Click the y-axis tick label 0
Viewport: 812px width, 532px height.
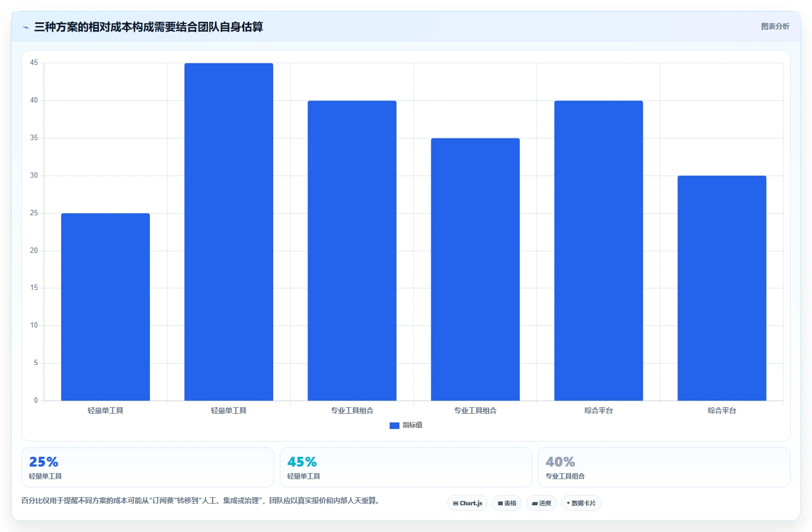(x=36, y=401)
